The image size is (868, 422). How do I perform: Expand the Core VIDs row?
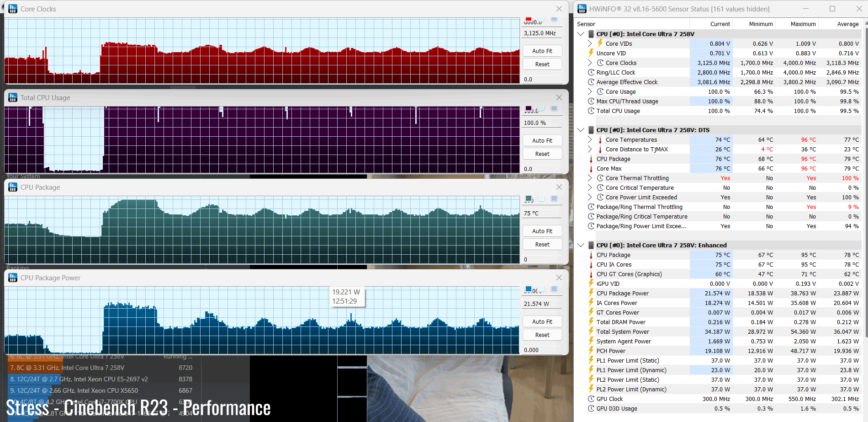click(590, 43)
